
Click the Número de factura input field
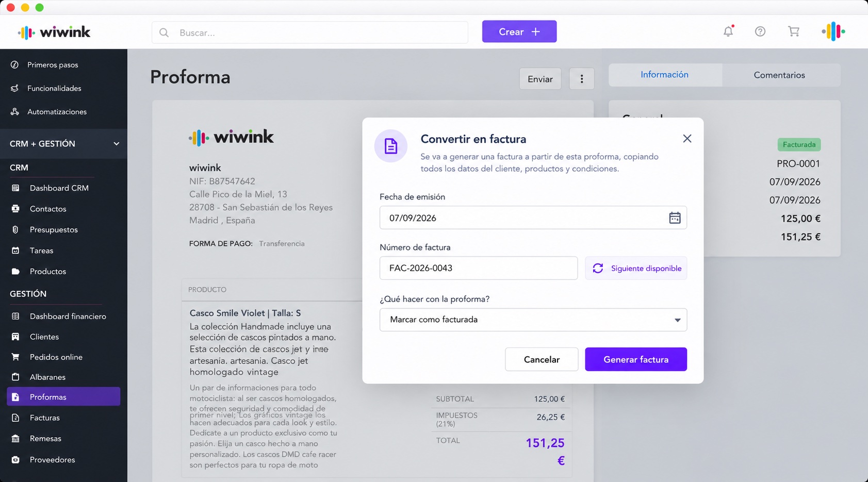pos(479,268)
